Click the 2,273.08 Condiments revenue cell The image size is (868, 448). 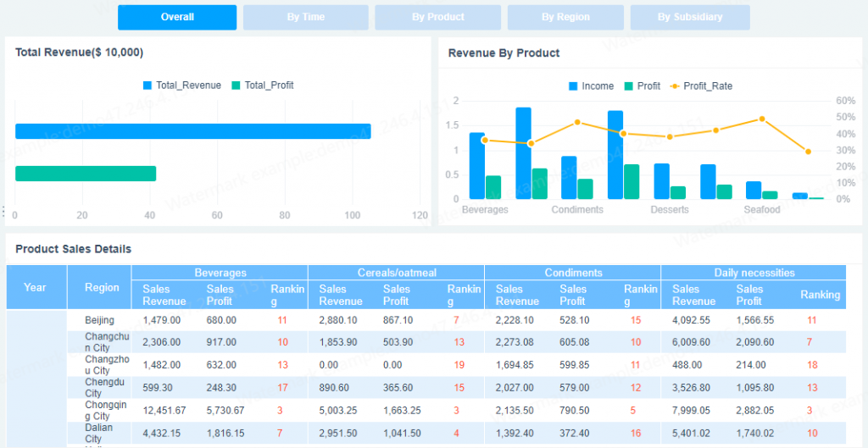click(x=515, y=342)
